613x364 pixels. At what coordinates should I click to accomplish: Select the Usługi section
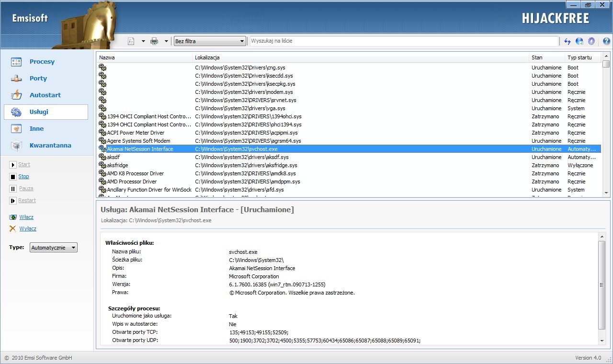(46, 112)
